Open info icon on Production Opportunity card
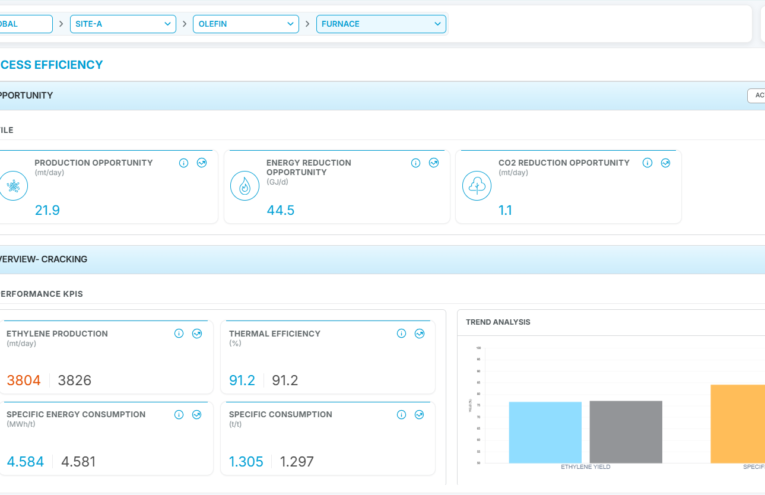765x495 pixels. (183, 163)
